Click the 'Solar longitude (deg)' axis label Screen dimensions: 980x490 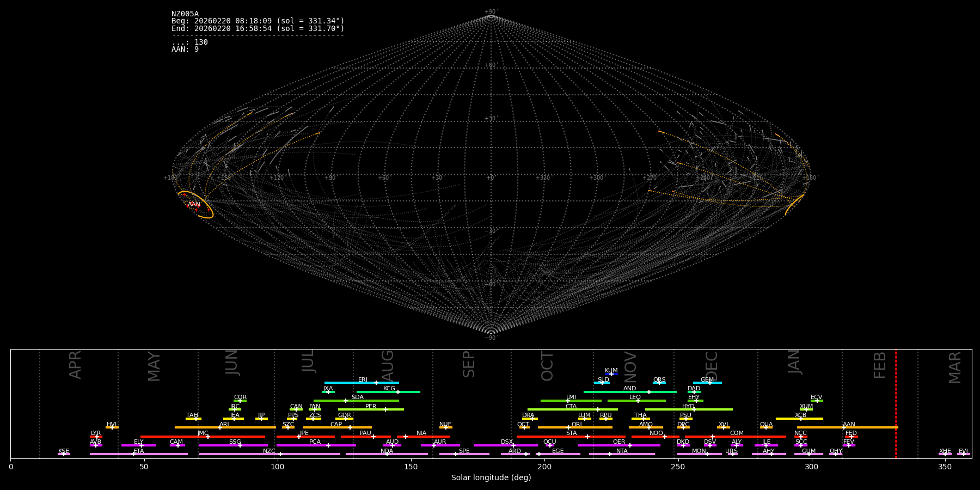click(491, 478)
